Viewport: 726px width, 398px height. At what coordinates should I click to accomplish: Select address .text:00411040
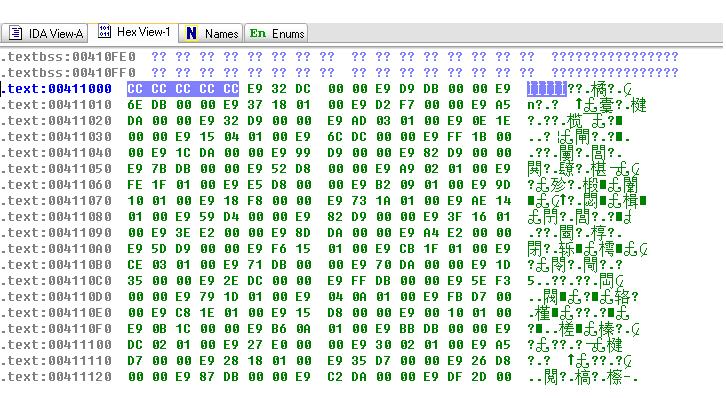point(56,153)
